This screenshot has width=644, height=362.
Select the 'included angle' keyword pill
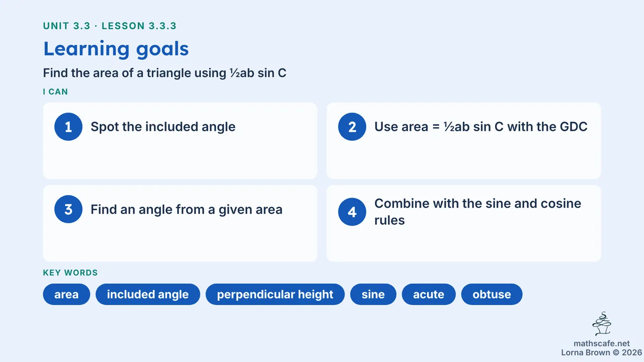pos(148,295)
